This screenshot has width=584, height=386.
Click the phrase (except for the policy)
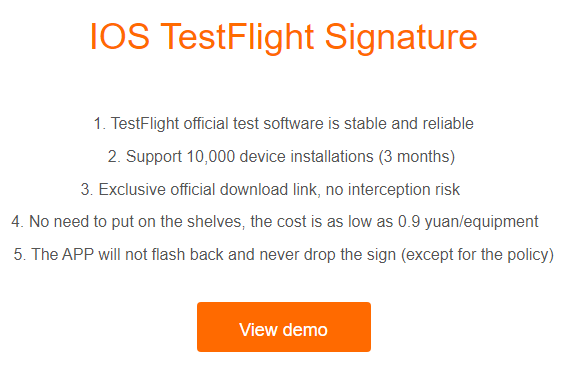477,255
